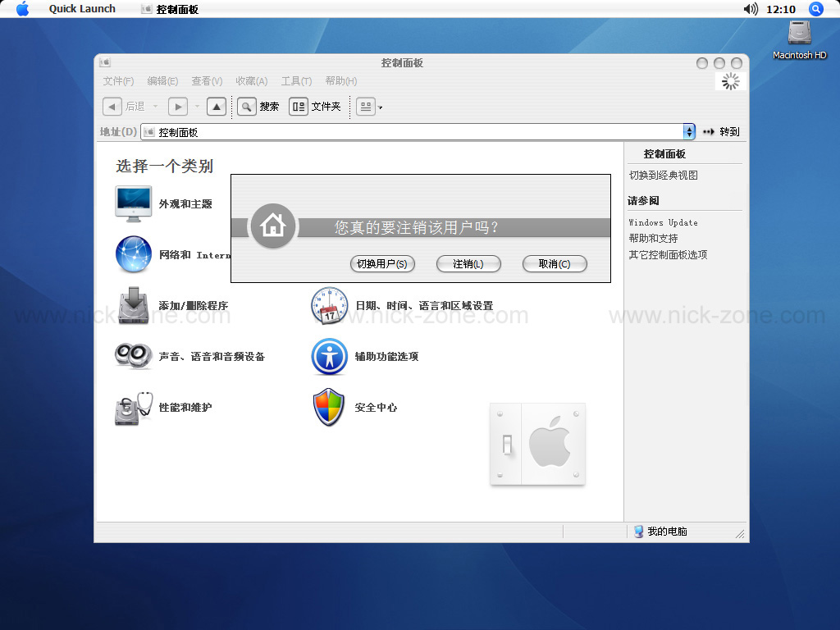Open the 帮助(H) menu
Viewport: 840px width, 630px height.
340,81
